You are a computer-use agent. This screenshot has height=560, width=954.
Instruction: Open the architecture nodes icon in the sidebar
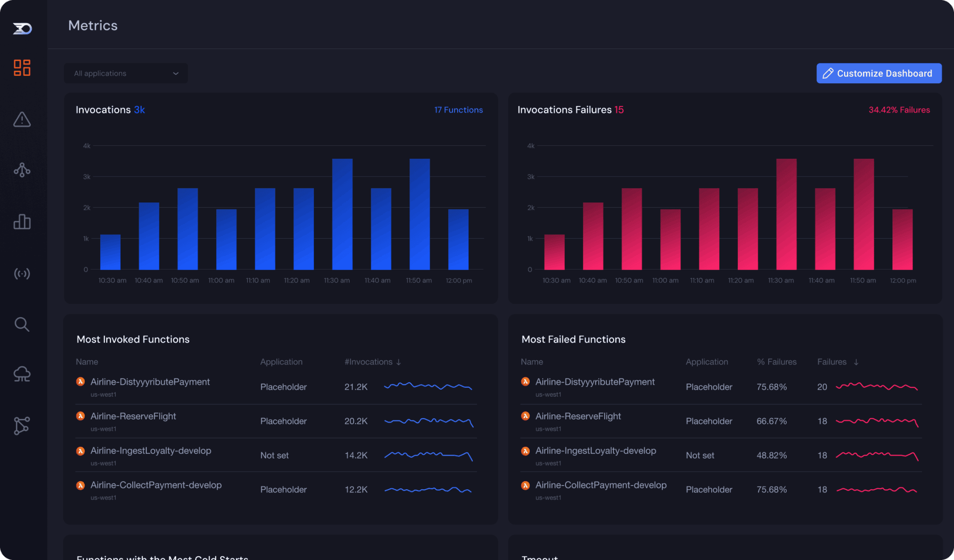(22, 170)
